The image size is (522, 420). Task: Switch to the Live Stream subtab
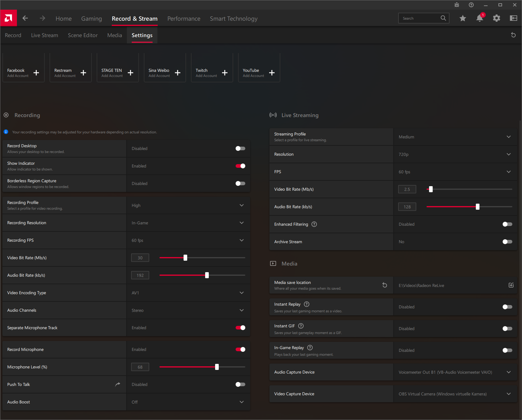click(44, 35)
